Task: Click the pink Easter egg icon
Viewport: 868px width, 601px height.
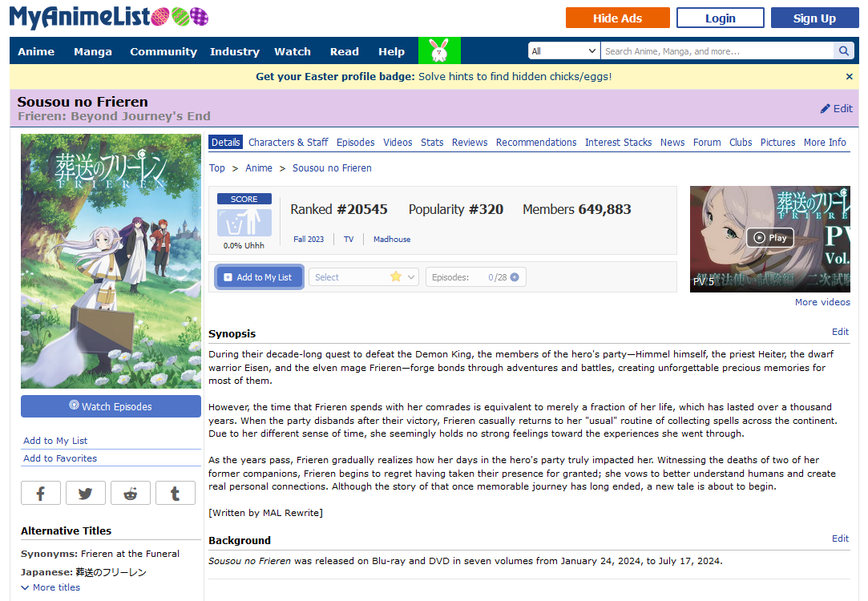Action: coord(160,17)
